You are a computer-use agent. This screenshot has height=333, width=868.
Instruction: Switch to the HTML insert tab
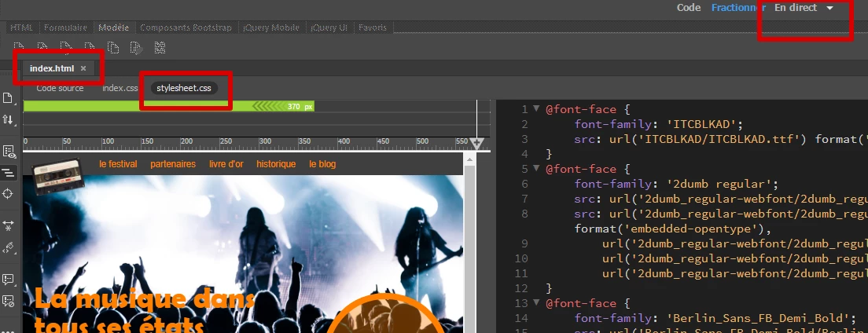point(21,27)
